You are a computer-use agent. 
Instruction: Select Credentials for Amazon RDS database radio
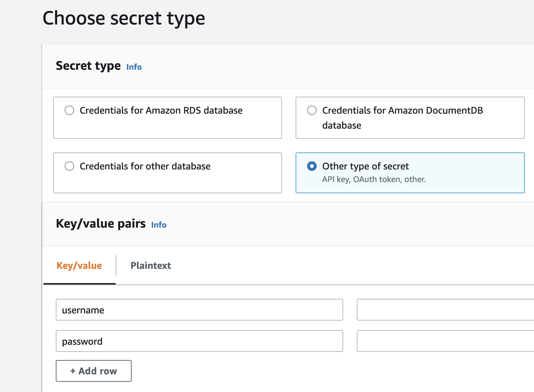point(69,110)
